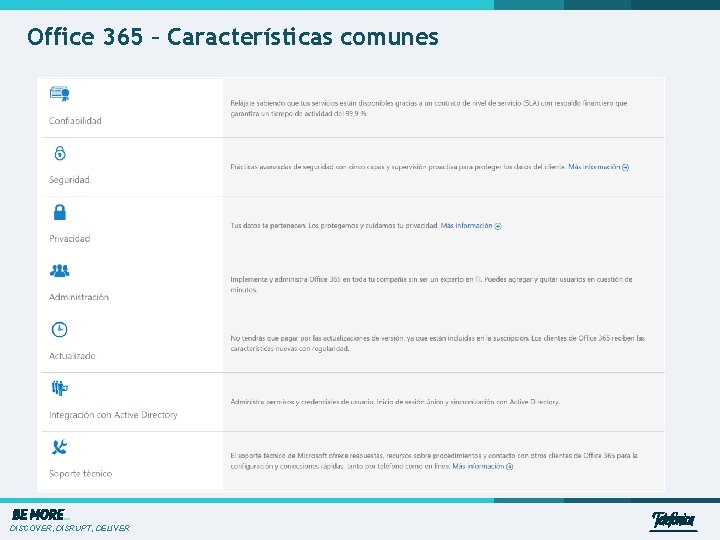The width and height of the screenshot is (720, 540).
Task: Click arrow circle after Privacidad Más información
Action: (498, 226)
